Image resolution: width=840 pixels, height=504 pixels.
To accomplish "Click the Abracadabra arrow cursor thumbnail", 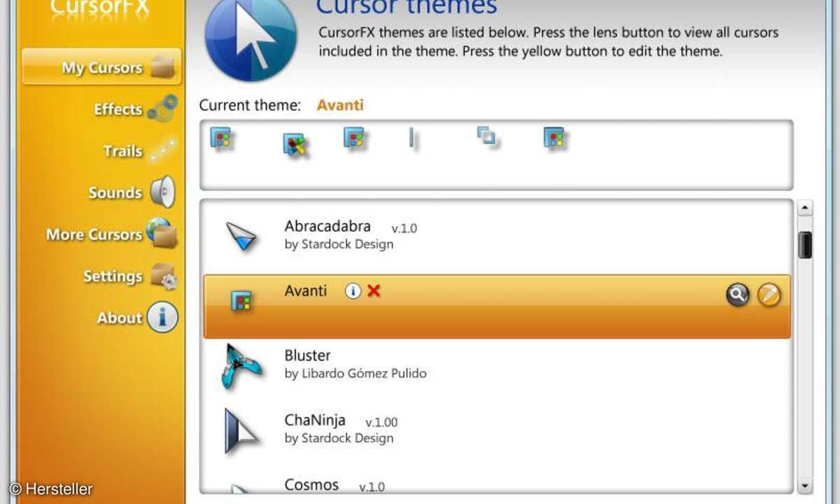I will tap(242, 237).
